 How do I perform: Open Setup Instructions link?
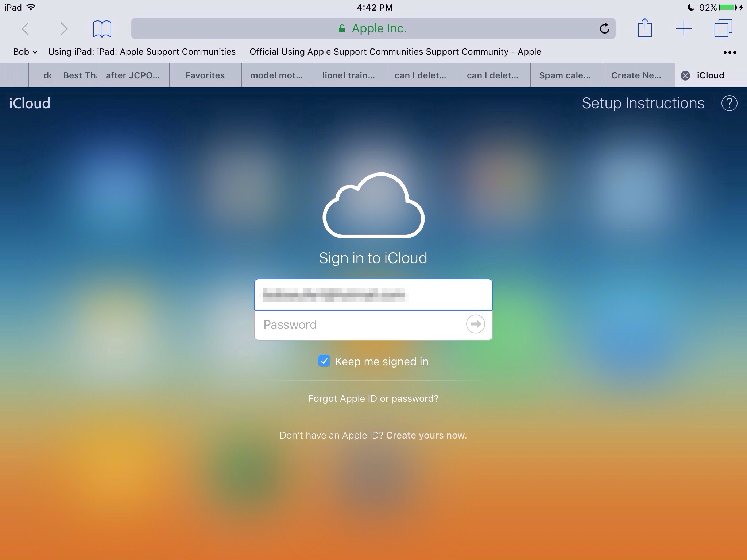[x=643, y=104]
